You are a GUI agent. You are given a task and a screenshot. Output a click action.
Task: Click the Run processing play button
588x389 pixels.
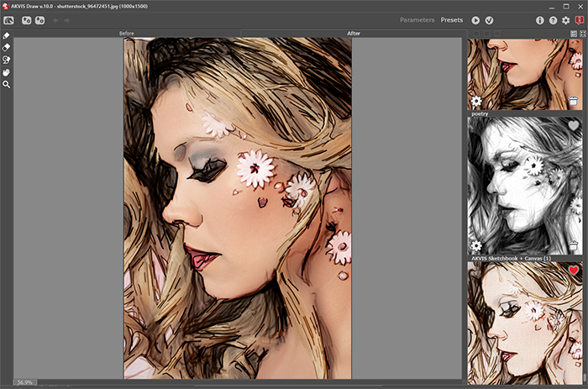click(x=475, y=19)
